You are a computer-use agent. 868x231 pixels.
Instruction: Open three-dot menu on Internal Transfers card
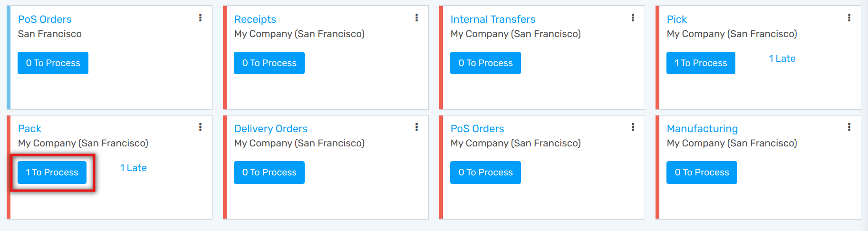click(633, 18)
